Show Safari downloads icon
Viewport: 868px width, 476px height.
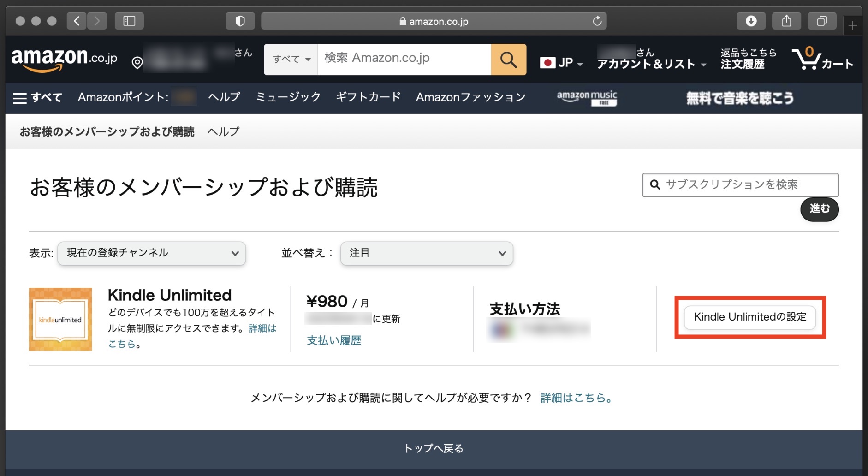pyautogui.click(x=751, y=21)
